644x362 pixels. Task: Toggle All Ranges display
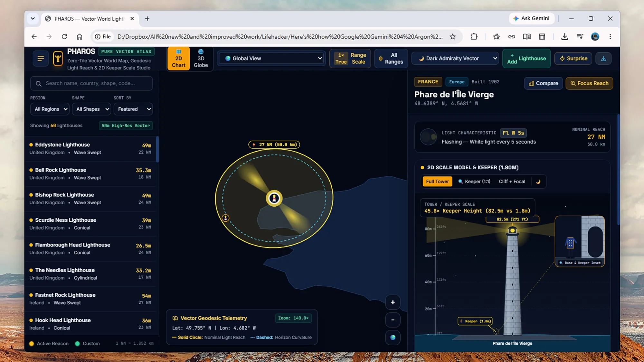[x=391, y=59]
